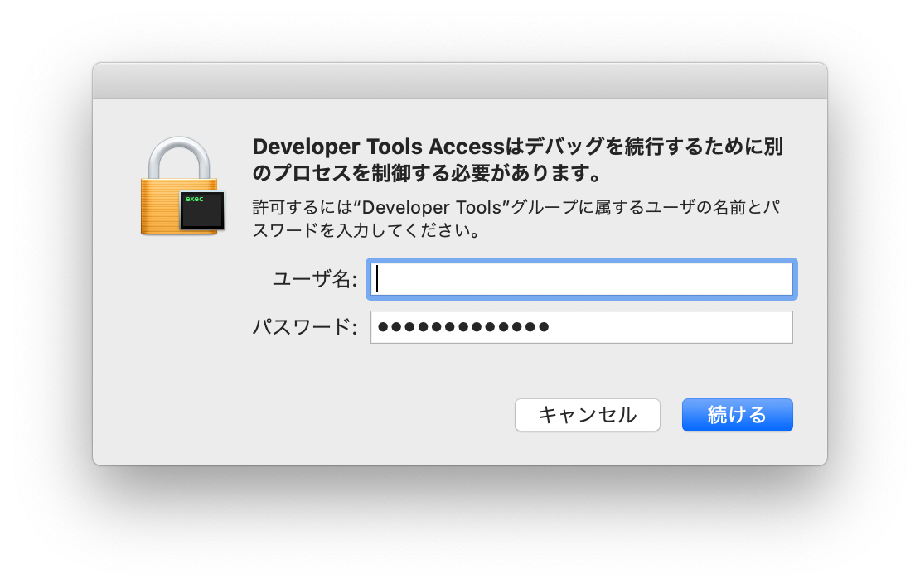Screen dimensions: 920x588
Task: Click inside the パスワード field
Action: 580,327
